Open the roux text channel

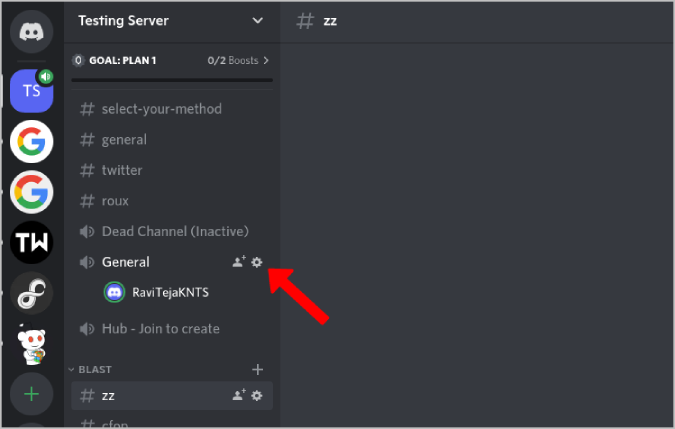point(115,201)
